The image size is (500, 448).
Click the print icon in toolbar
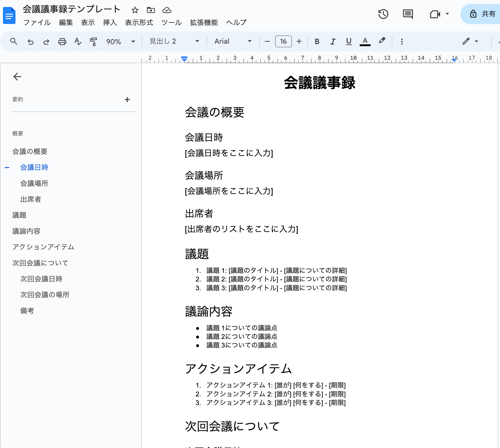coord(62,41)
